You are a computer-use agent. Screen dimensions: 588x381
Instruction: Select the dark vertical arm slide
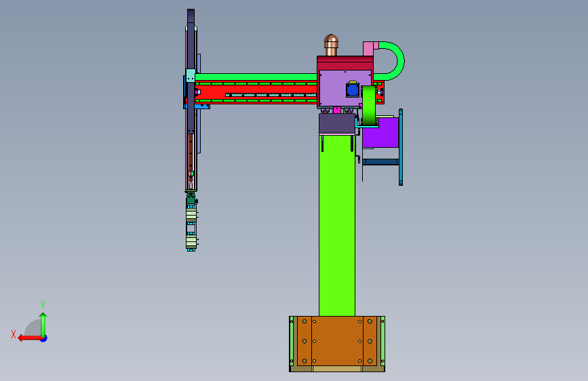[191, 71]
